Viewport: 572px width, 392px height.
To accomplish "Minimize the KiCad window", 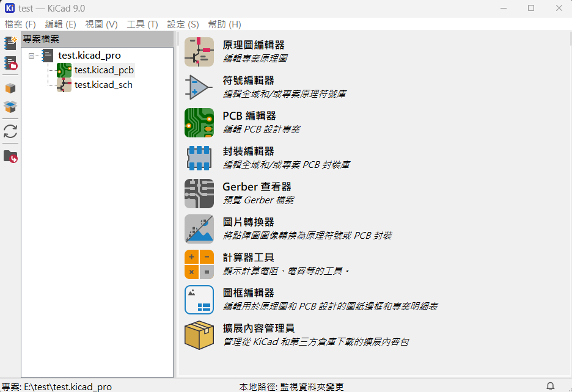I will [504, 8].
